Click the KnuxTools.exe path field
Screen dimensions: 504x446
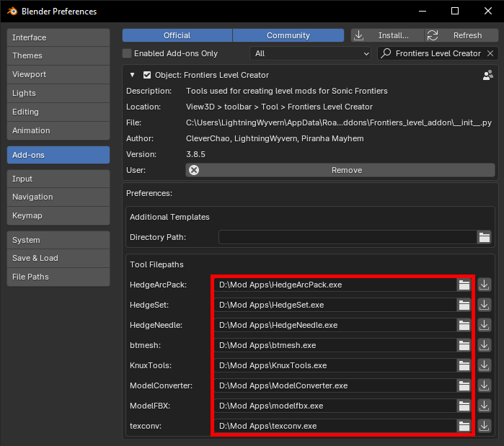[335, 365]
